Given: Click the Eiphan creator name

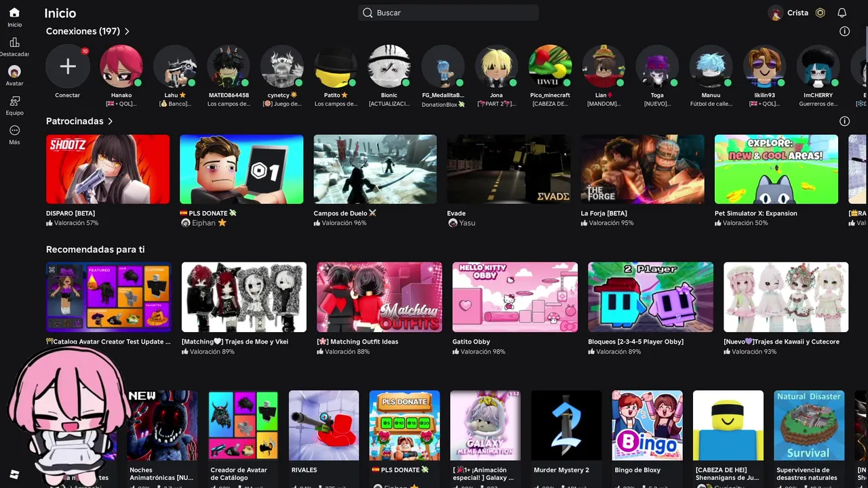Looking at the screenshot, I should point(203,223).
